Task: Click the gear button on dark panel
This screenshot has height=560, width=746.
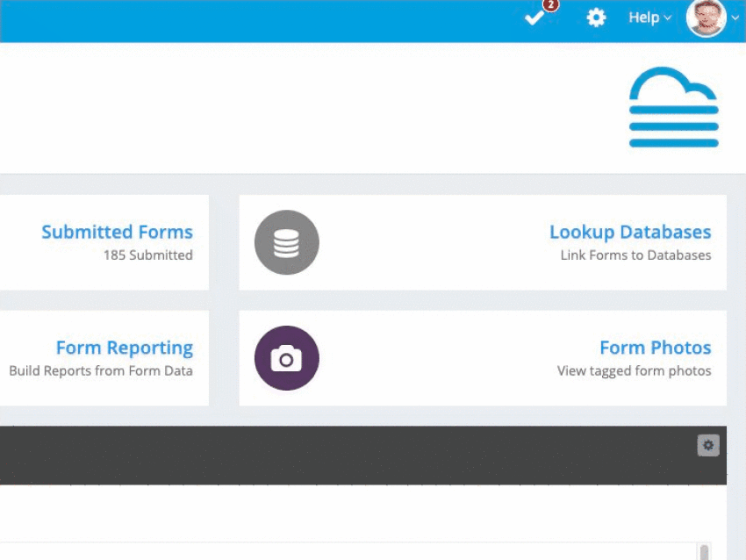Action: (x=708, y=445)
